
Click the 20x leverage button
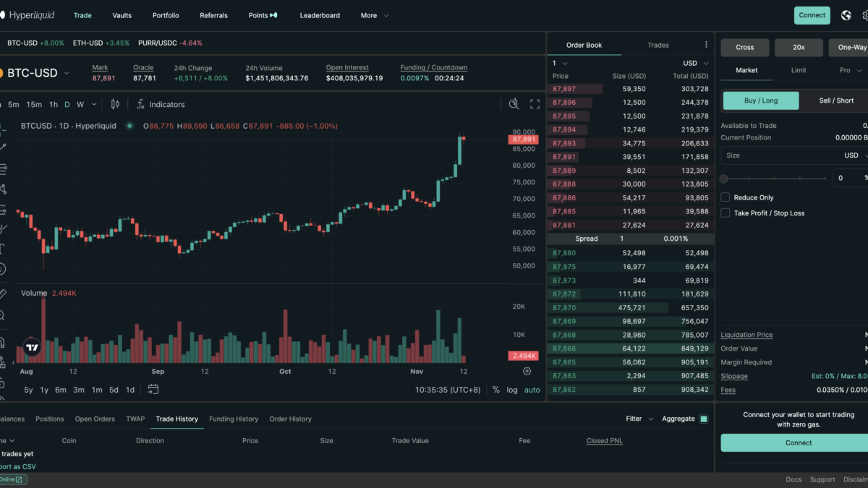coord(799,47)
